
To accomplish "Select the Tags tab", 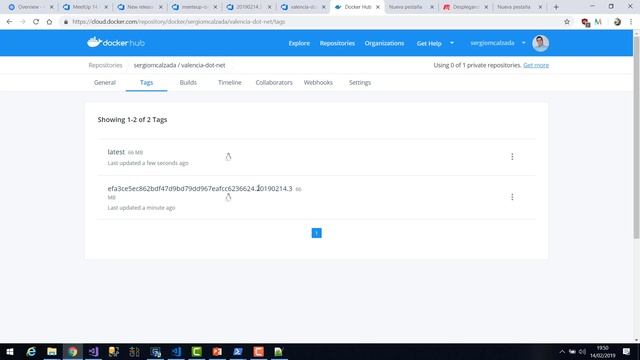I will [x=147, y=82].
